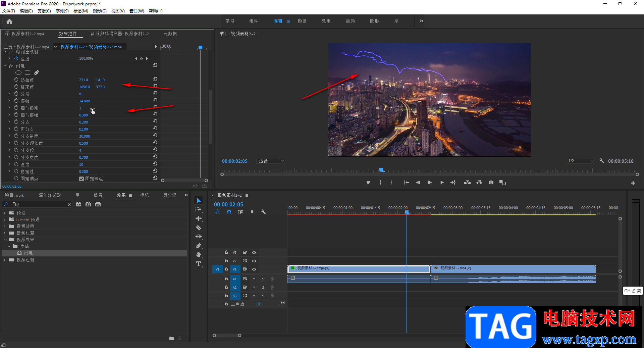Select the Selection tool arrow
This screenshot has height=348, width=644.
coord(199,201)
